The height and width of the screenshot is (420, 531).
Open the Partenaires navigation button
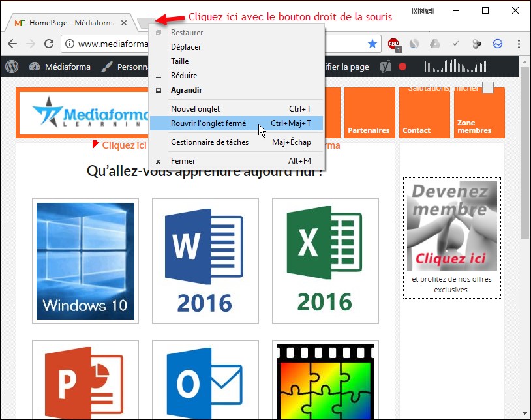369,113
